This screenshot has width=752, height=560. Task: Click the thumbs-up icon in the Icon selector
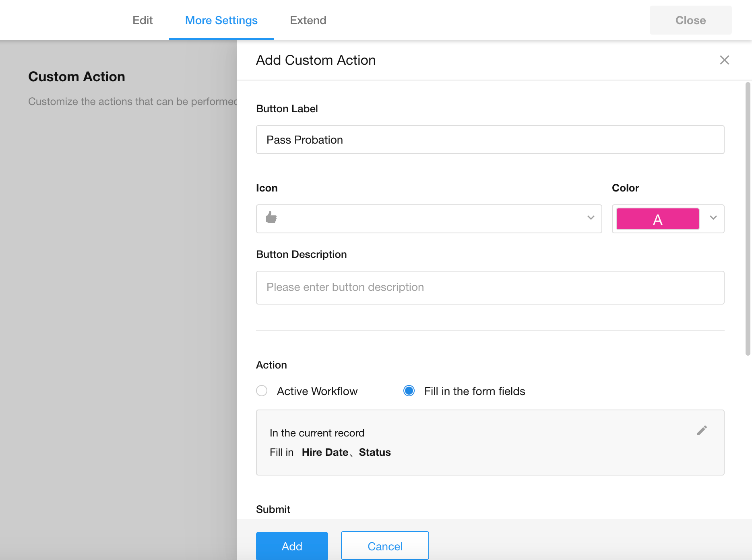(271, 218)
